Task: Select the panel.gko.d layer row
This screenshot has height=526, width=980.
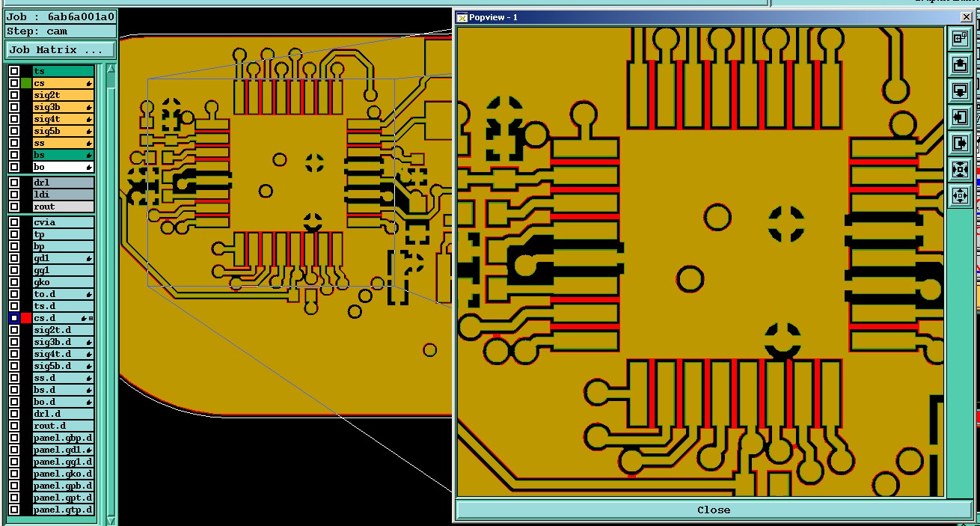Action: point(64,474)
